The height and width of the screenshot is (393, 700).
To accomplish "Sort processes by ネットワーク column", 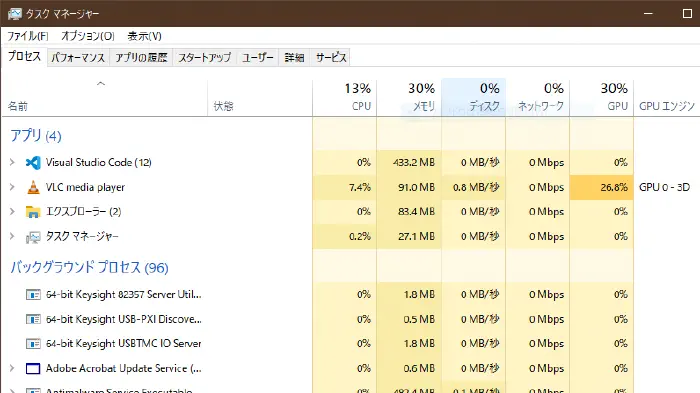I will point(538,97).
